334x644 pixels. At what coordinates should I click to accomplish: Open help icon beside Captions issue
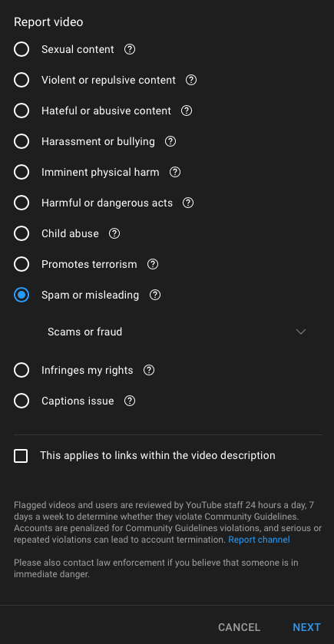tap(130, 401)
